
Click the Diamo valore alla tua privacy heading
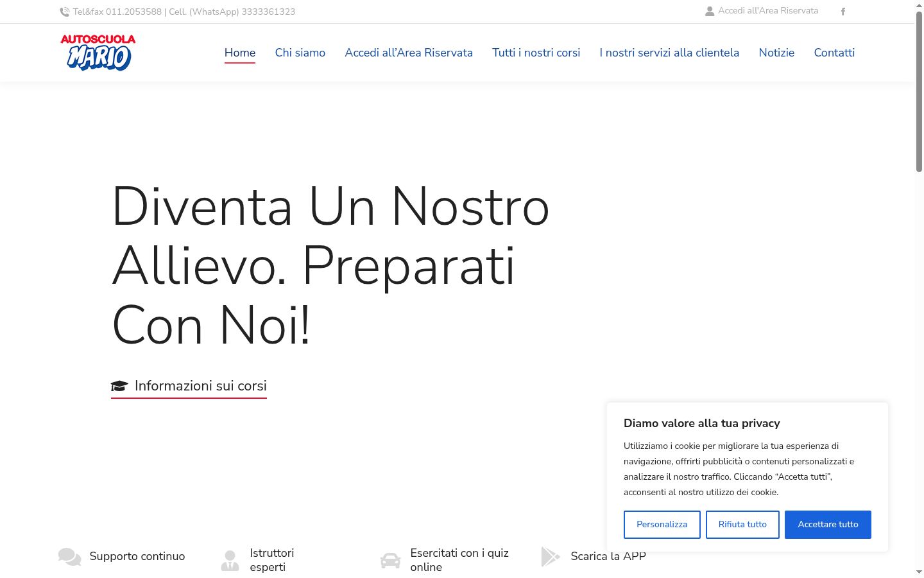click(x=702, y=423)
